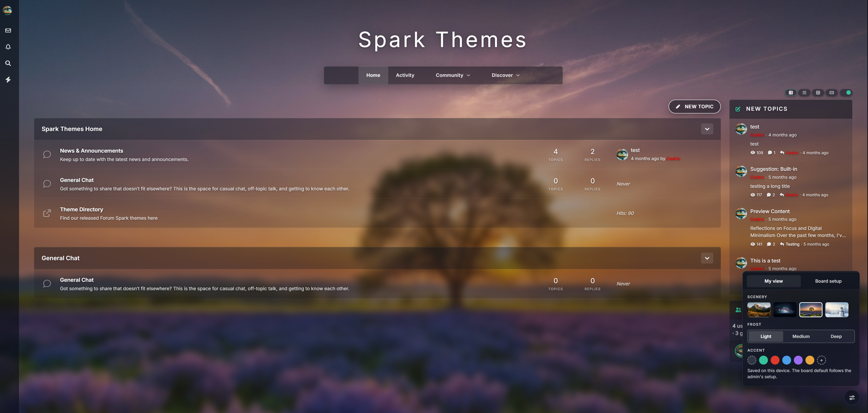Go to Home nav tab
This screenshot has height=413, width=868.
[x=373, y=75]
